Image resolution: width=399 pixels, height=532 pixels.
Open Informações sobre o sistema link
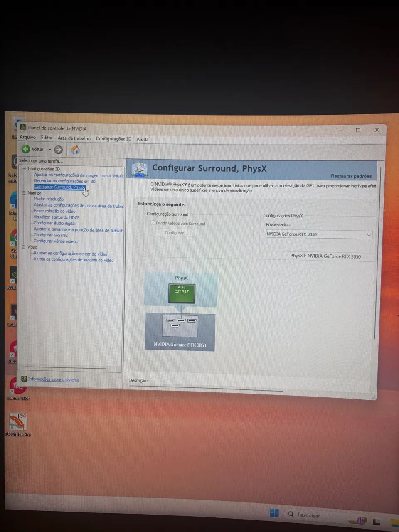53,379
